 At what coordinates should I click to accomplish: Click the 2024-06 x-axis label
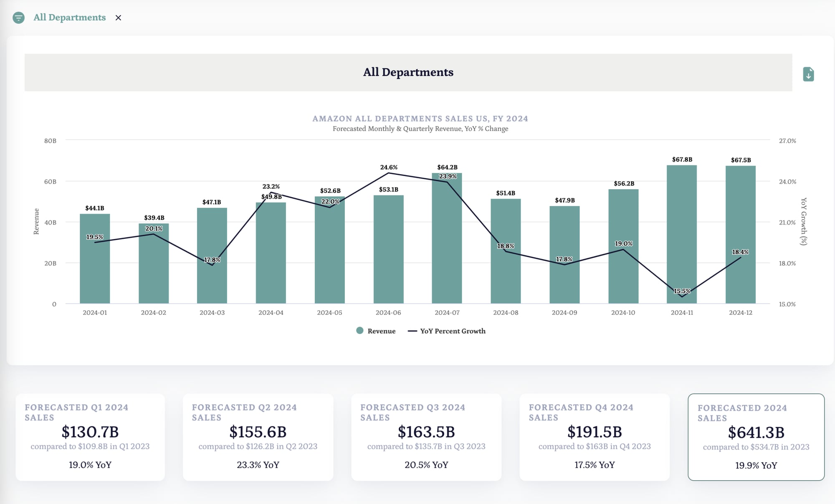388,312
